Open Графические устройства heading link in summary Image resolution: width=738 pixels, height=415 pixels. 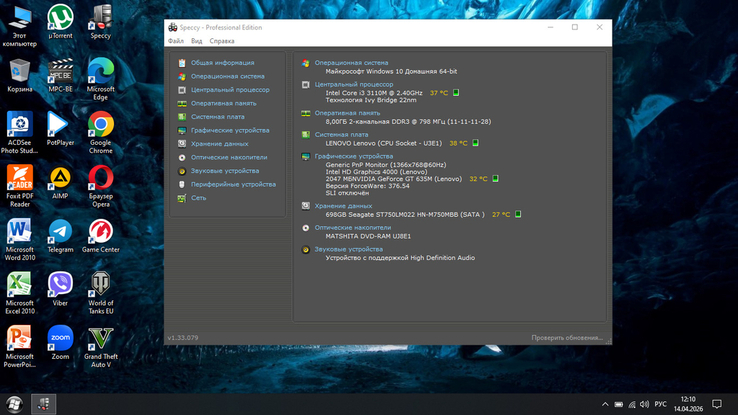coord(353,156)
